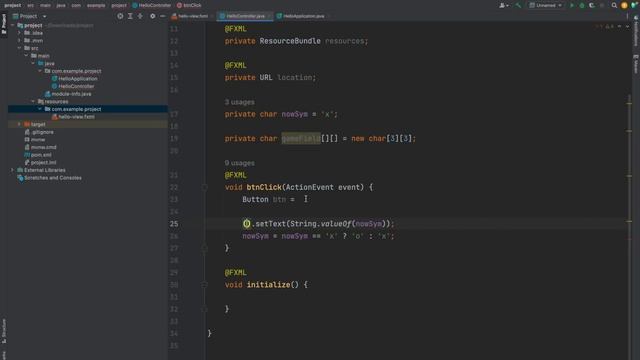This screenshot has height=360, width=640.
Task: Open Project panel gear options
Action: (x=152, y=16)
